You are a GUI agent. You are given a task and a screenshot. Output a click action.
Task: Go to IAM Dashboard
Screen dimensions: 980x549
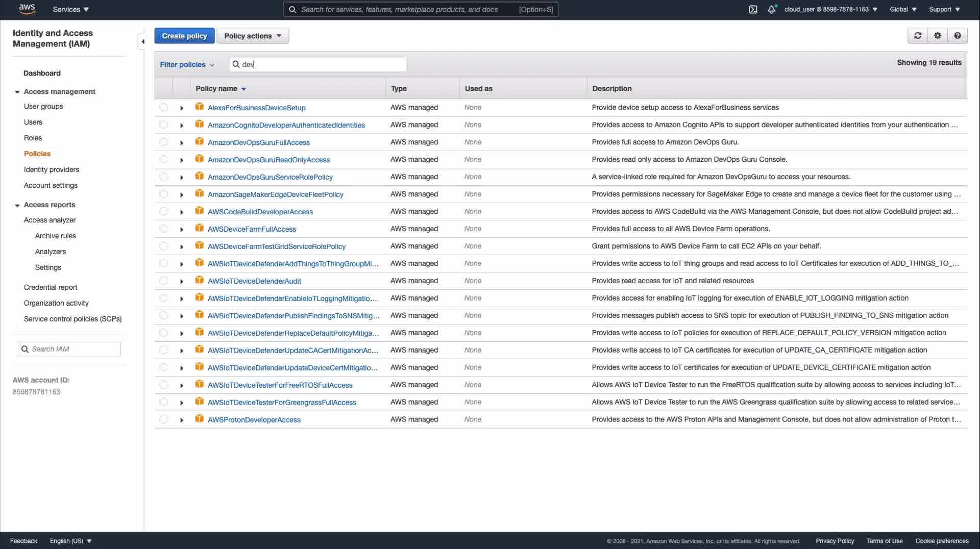coord(42,73)
